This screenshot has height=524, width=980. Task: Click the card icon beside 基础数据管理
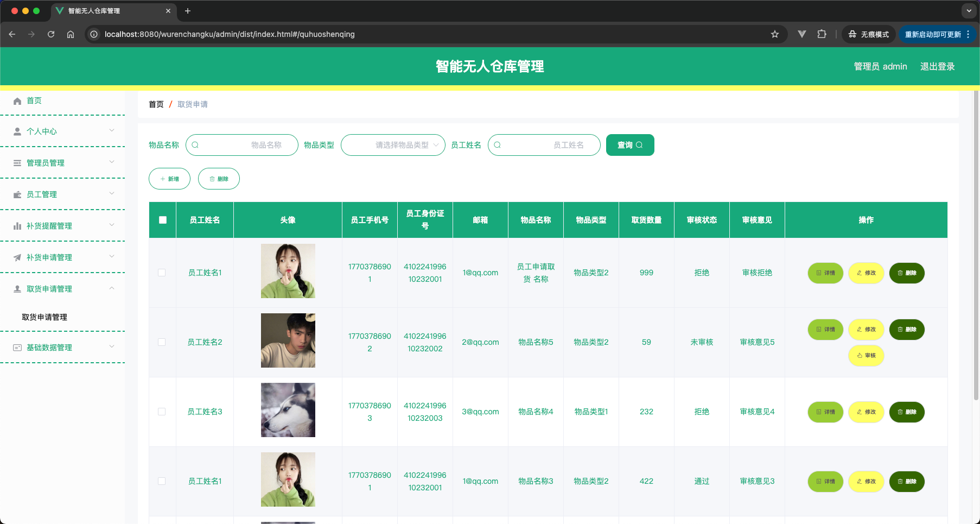click(x=17, y=348)
